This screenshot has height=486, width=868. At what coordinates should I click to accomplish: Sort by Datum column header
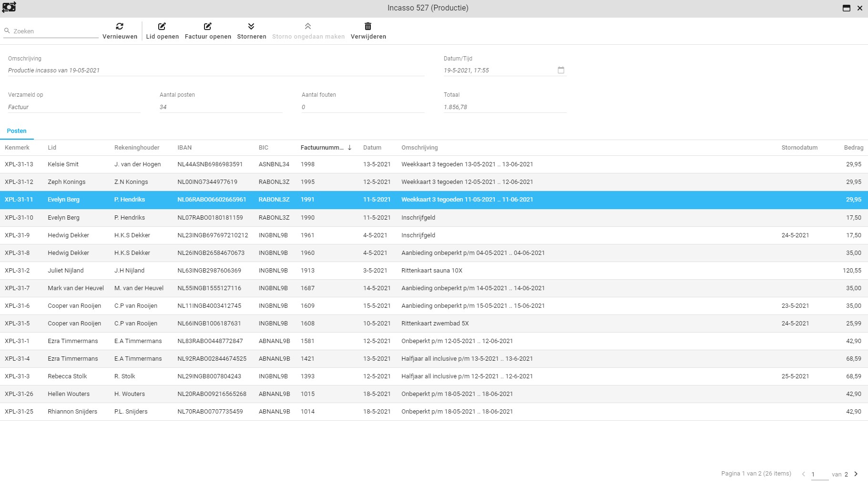(372, 148)
